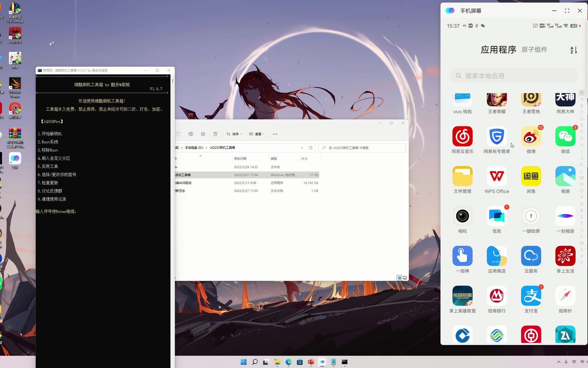Screen dimensions: 588x368
Task: Open 网易帐号管家 app
Action: coord(497,136)
